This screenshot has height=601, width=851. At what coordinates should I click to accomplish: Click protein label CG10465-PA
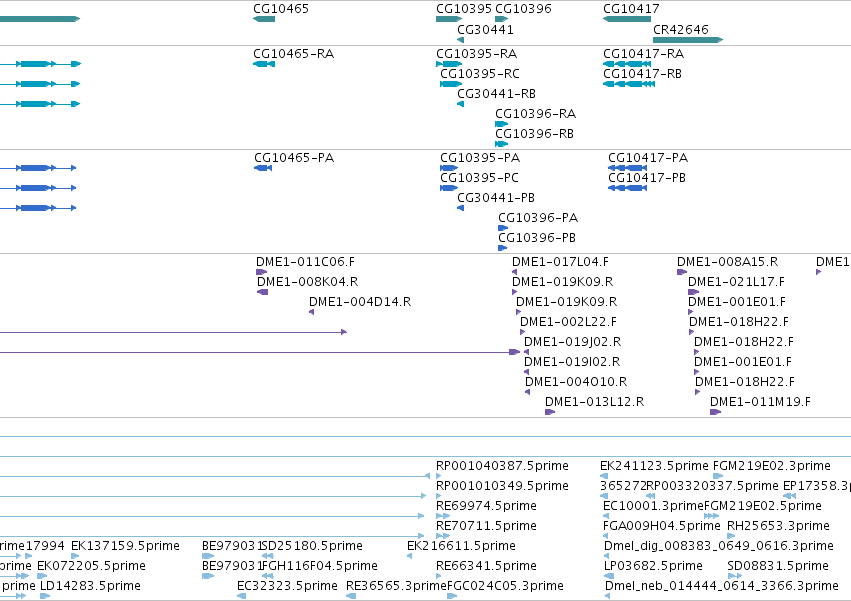click(294, 158)
